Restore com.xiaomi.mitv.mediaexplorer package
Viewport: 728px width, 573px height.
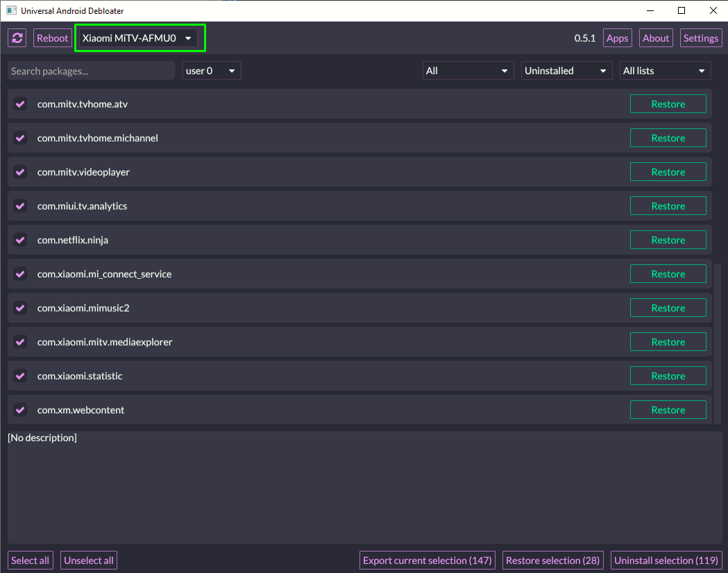click(668, 342)
